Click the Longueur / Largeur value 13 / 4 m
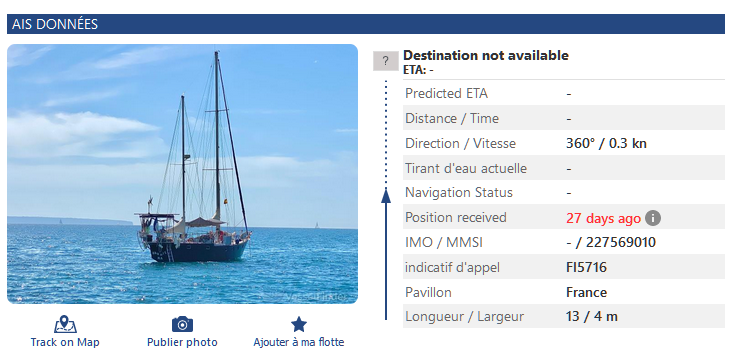 [592, 316]
